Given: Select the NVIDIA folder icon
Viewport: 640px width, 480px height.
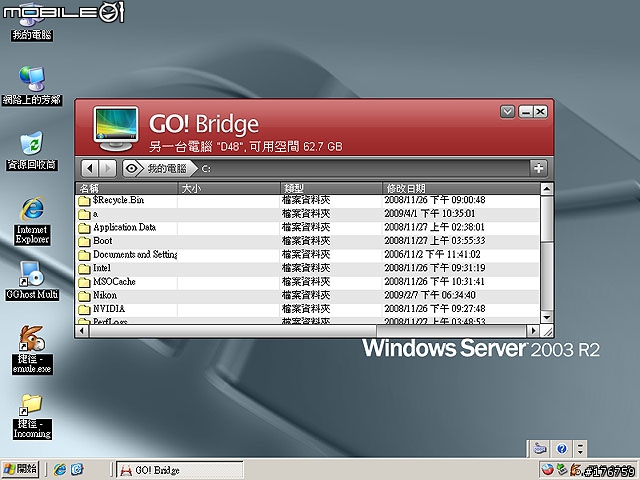Looking at the screenshot, I should 84,309.
